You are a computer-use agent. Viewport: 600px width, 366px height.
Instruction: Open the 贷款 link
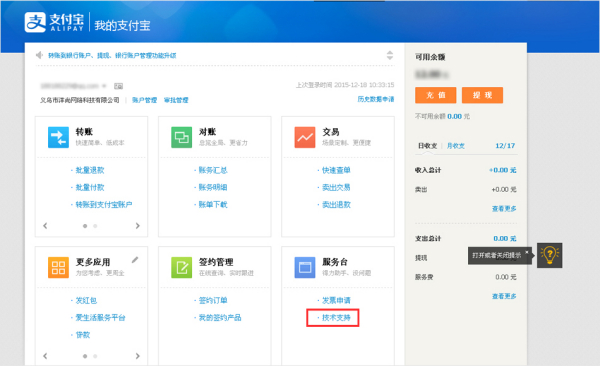click(x=83, y=335)
